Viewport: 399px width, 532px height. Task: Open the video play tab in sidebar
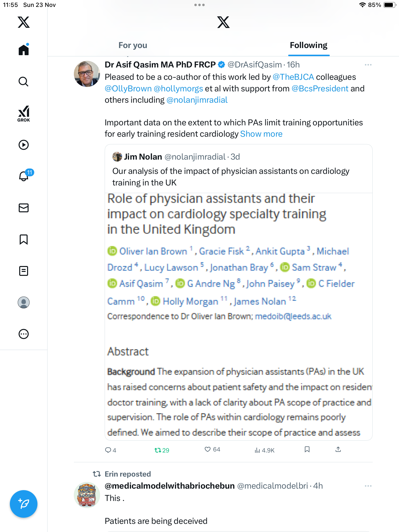tap(24, 145)
